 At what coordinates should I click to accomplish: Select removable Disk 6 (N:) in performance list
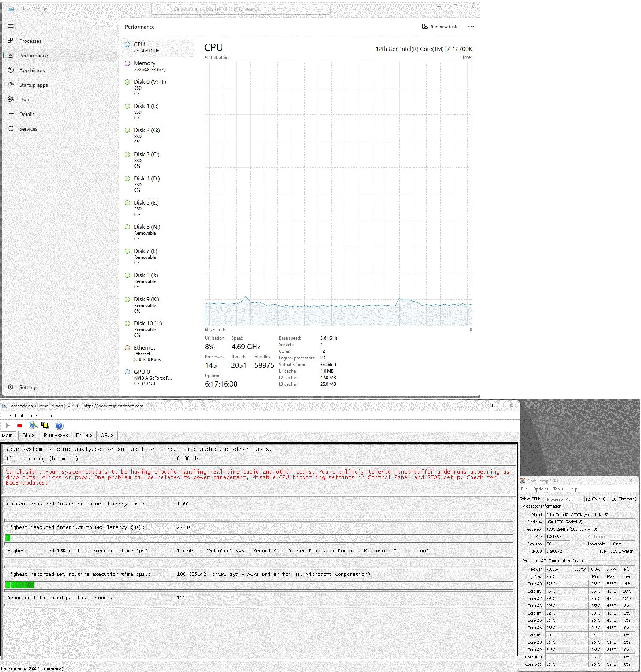[157, 232]
